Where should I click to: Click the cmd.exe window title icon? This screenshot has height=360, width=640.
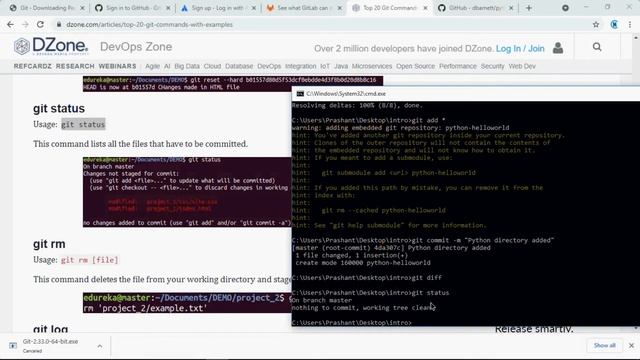point(300,93)
